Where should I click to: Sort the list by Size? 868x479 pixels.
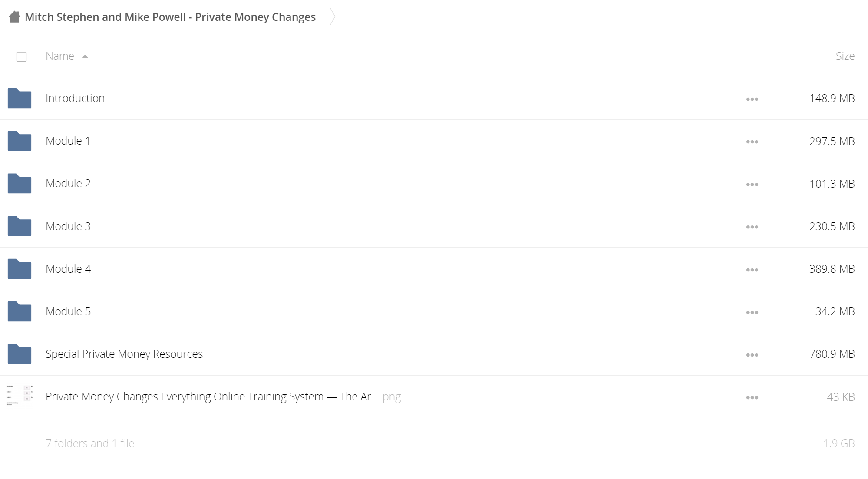[845, 56]
